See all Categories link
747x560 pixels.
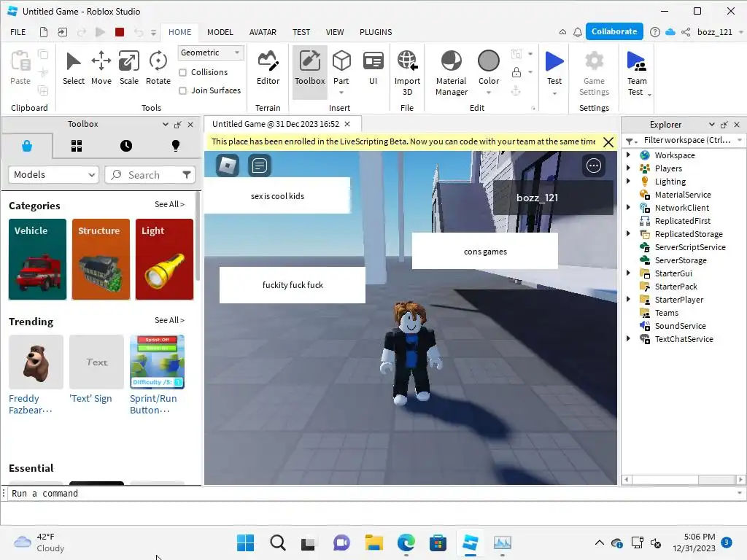tap(169, 204)
